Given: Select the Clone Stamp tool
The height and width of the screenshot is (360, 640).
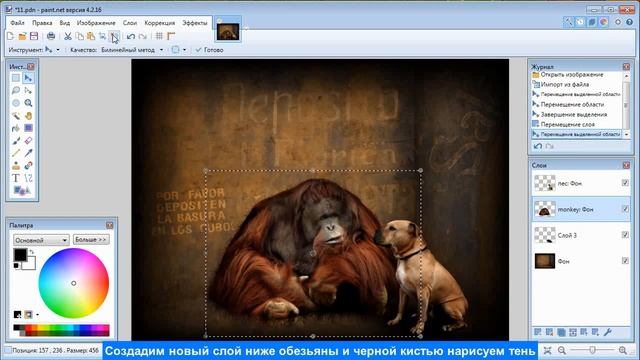Looking at the screenshot, I should click(16, 166).
